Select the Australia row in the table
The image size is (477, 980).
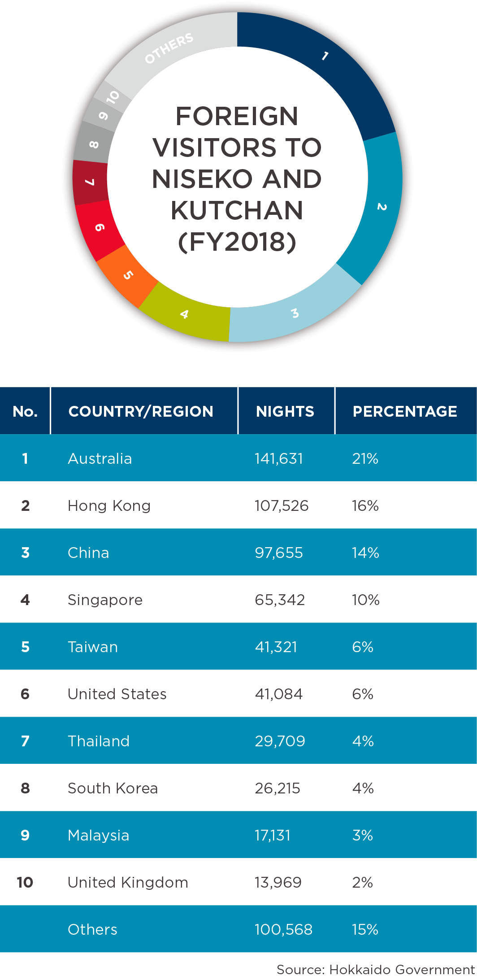coord(238,458)
